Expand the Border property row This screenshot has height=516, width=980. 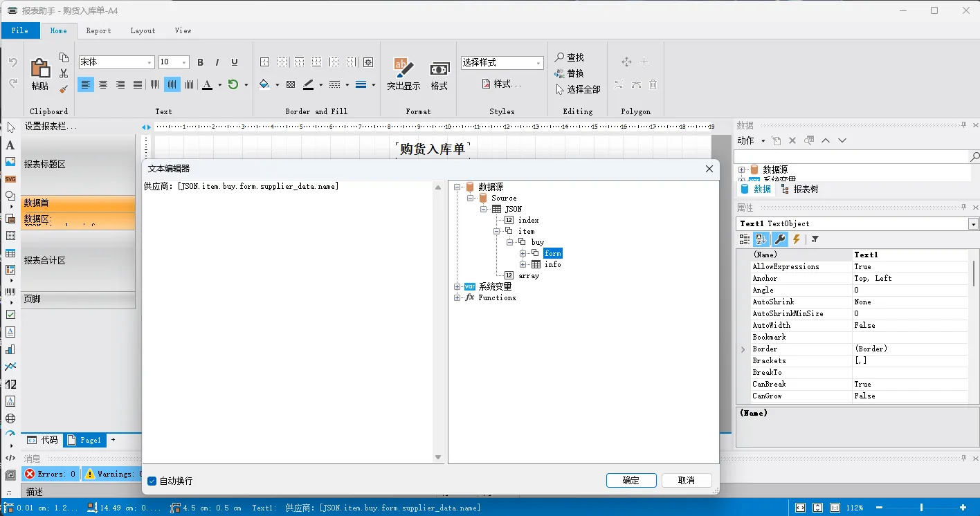point(743,349)
